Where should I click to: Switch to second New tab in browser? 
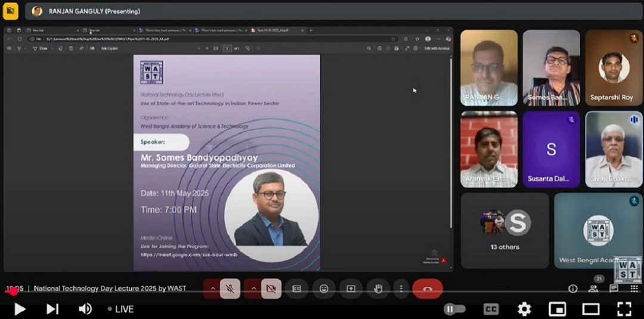(x=109, y=30)
